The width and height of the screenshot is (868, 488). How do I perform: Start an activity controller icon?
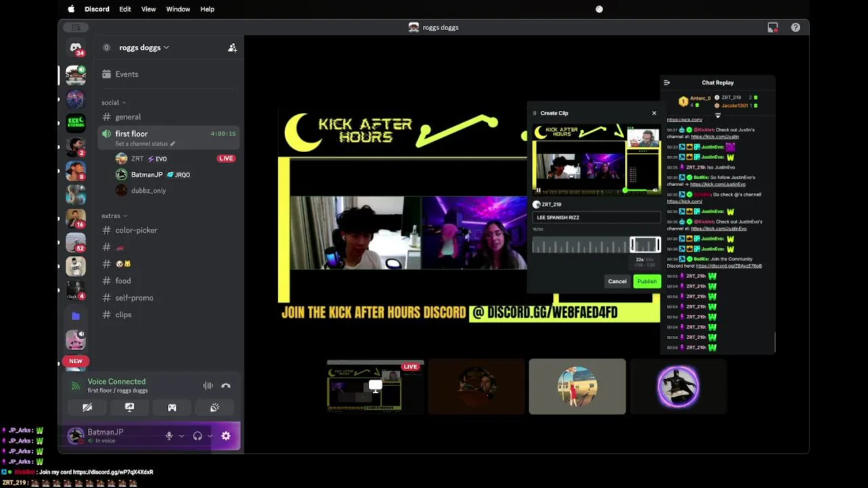point(172,407)
